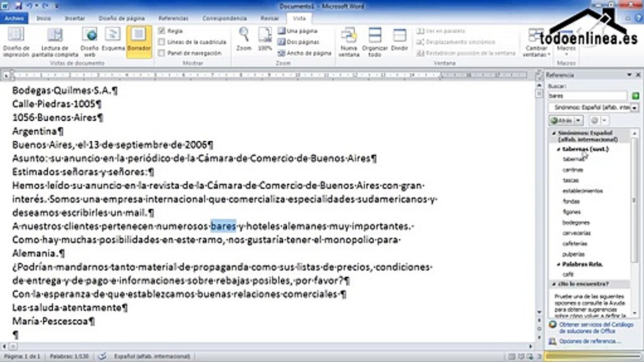Switch to the Correspondencia tab

224,18
